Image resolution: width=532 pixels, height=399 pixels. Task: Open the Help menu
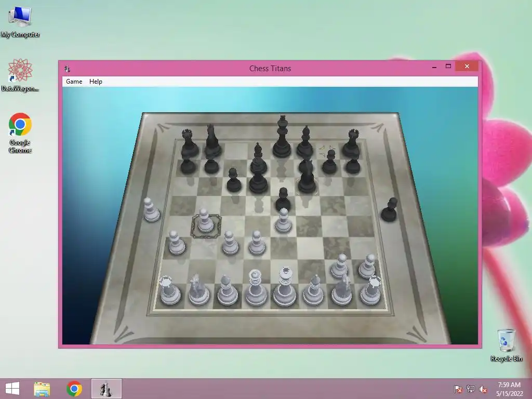tap(96, 82)
